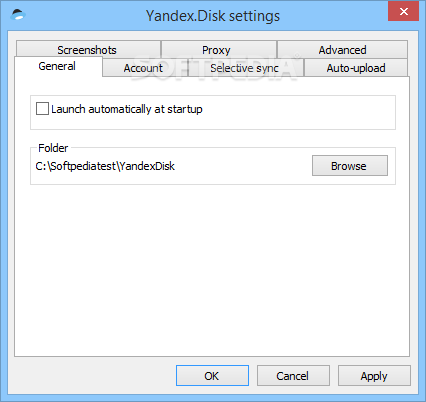This screenshot has width=426, height=402.
Task: Click the 'Yandex.Disk settings' title bar text
Action: tap(213, 16)
